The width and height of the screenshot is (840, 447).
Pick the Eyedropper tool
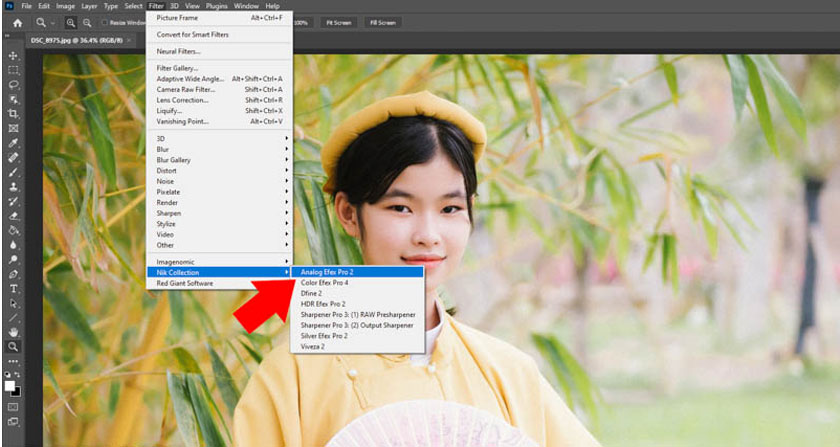(x=13, y=143)
